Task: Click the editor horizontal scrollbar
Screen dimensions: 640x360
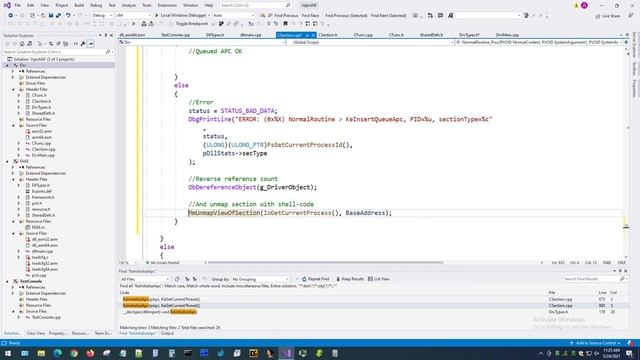Action: coord(325,262)
